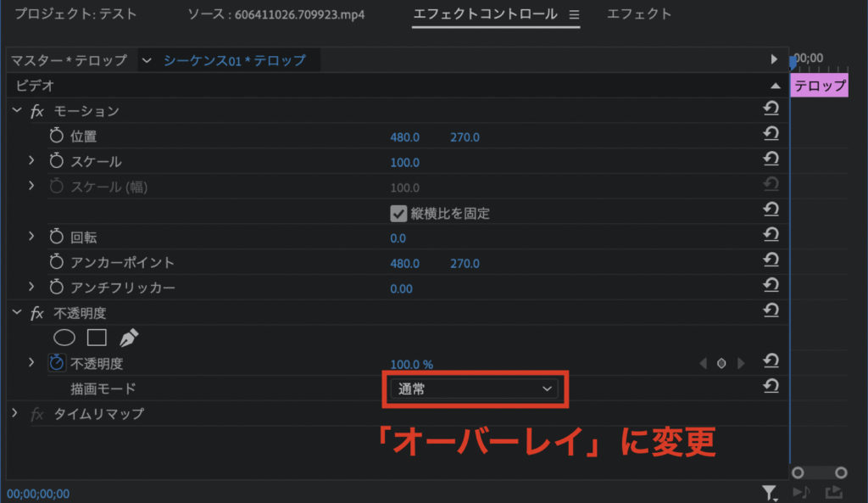
Task: Add or remove 不透明度 keyframe
Action: tap(721, 363)
